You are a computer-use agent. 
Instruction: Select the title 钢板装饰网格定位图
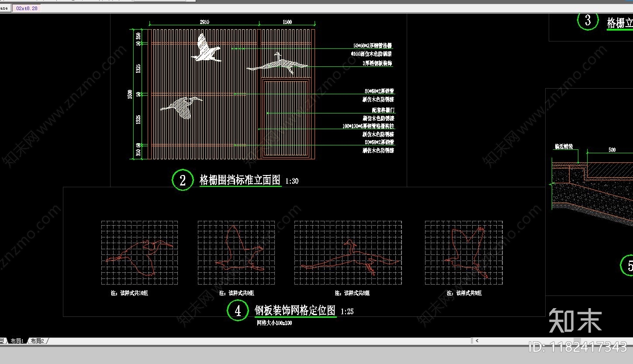(x=295, y=310)
